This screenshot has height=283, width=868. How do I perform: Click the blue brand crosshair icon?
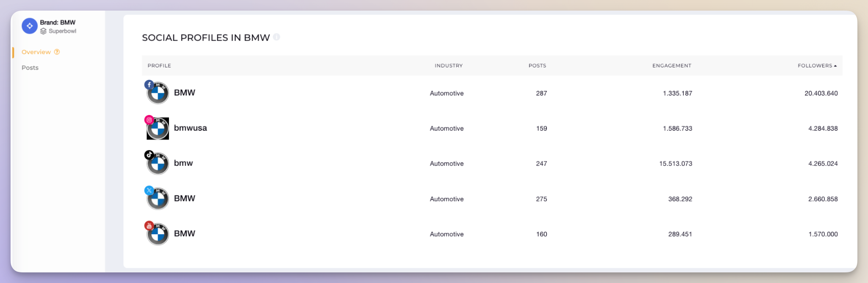click(30, 26)
